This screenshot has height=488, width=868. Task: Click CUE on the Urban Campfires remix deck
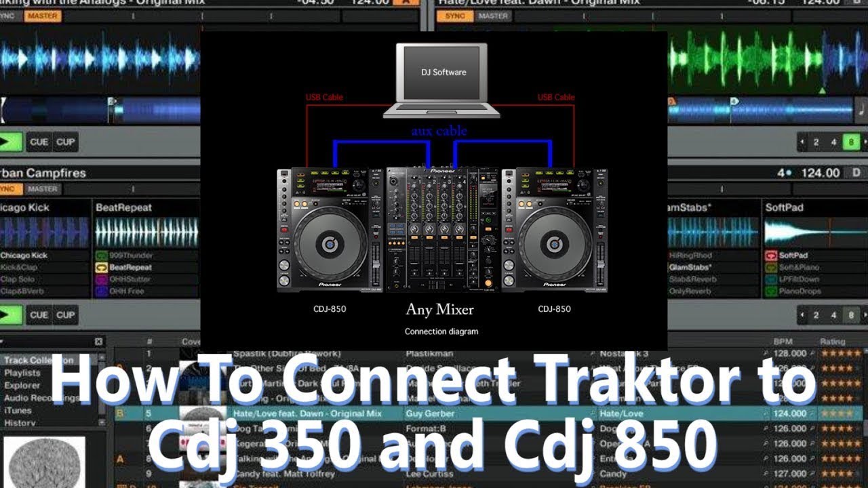[39, 314]
